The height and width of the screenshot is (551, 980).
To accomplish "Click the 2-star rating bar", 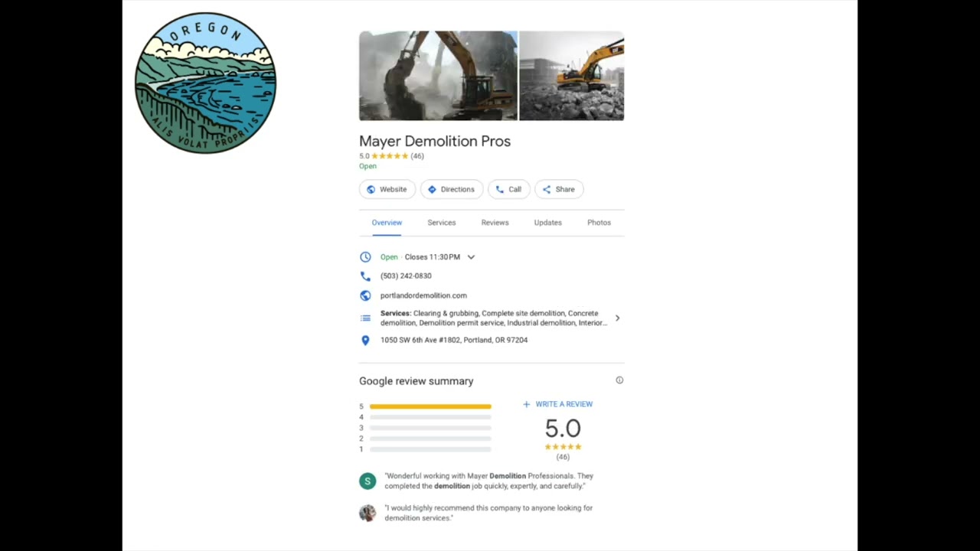I will (430, 439).
